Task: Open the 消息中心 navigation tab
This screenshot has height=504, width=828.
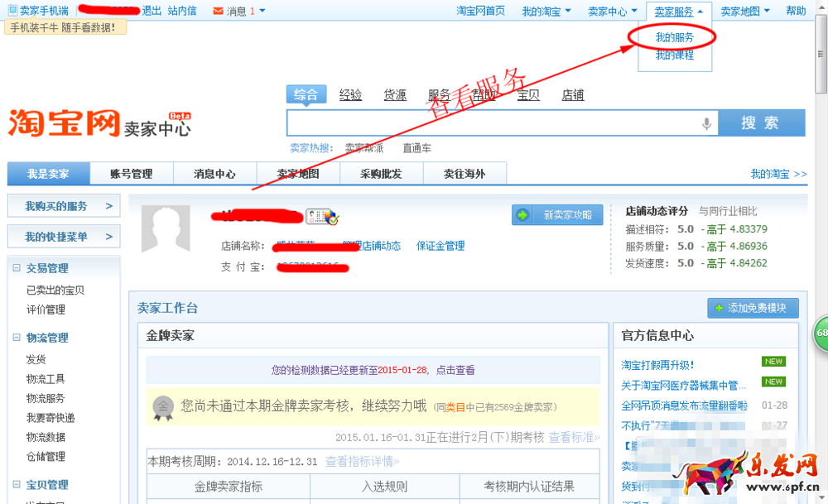Action: coord(215,174)
